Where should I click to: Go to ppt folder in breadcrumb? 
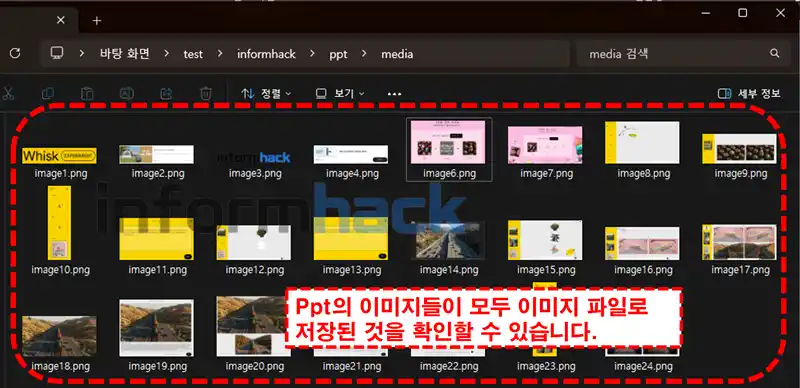pos(338,54)
